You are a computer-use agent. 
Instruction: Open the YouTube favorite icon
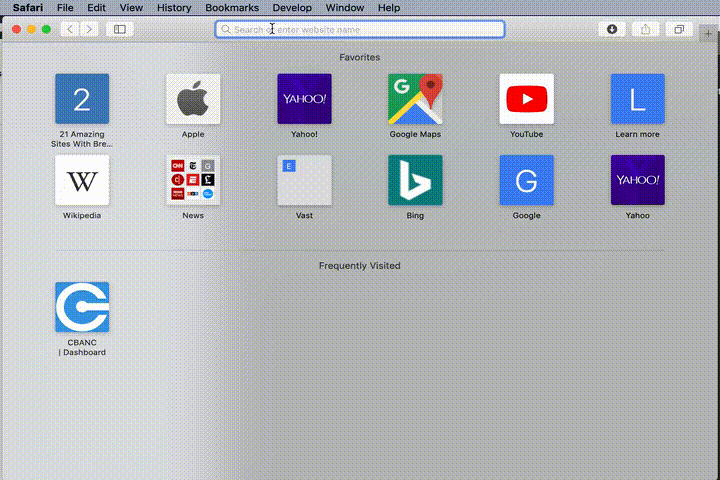click(x=527, y=99)
